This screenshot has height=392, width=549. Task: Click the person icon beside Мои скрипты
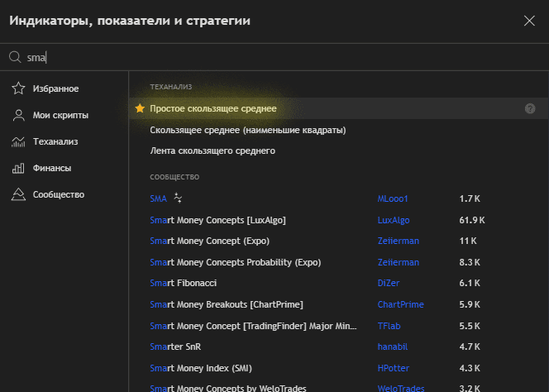[18, 115]
